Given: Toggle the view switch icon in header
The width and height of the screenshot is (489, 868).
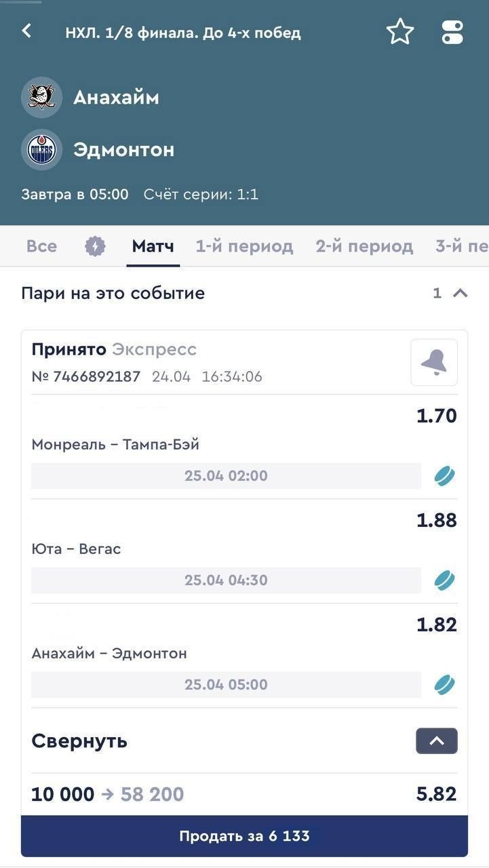Looking at the screenshot, I should pyautogui.click(x=452, y=32).
